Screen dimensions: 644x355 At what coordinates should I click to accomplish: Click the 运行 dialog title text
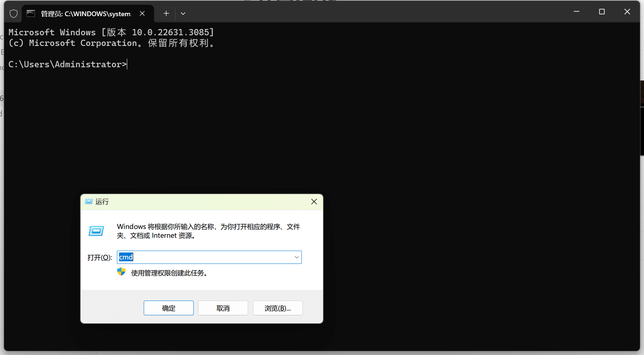click(x=102, y=202)
